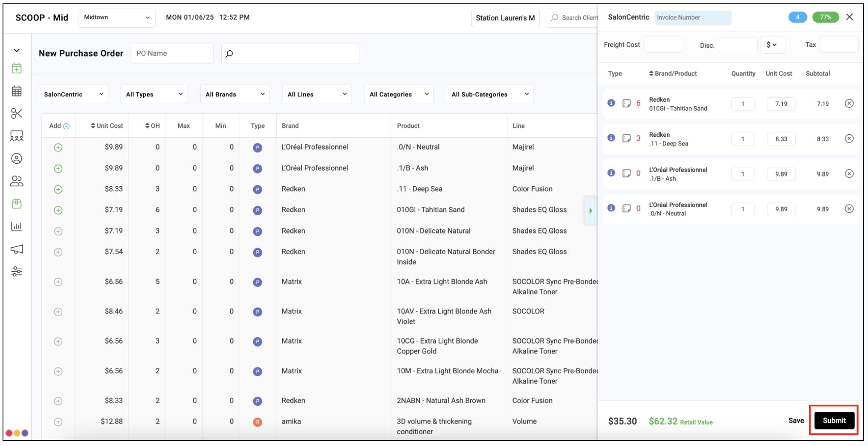Click the SCOOP - Mid logo text
Viewport: 868px width, 446px height.
42,17
